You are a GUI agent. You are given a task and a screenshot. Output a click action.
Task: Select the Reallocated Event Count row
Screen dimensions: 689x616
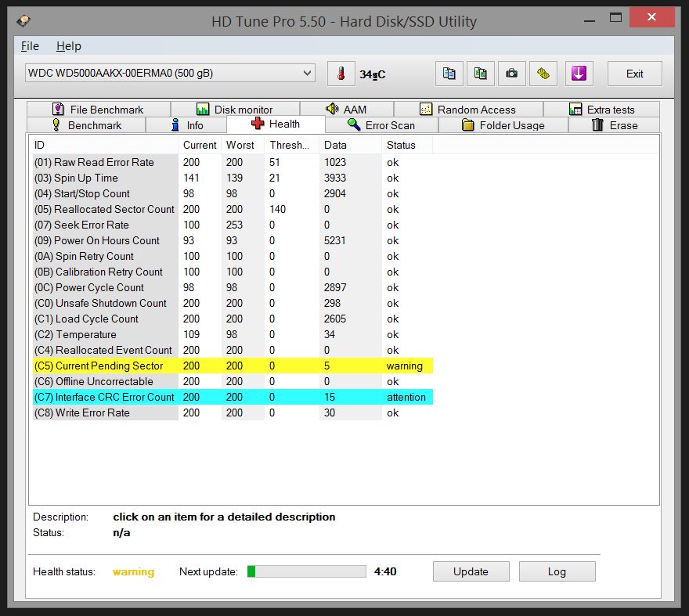click(x=233, y=350)
